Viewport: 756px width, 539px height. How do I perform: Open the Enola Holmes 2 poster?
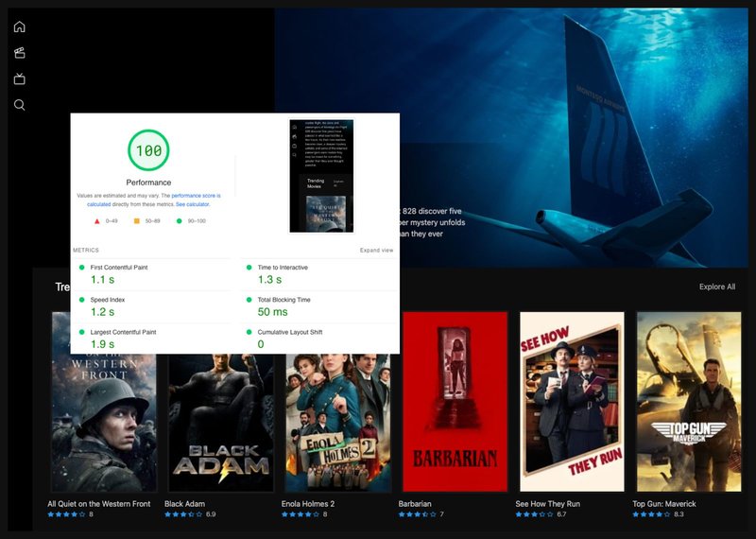(338, 423)
